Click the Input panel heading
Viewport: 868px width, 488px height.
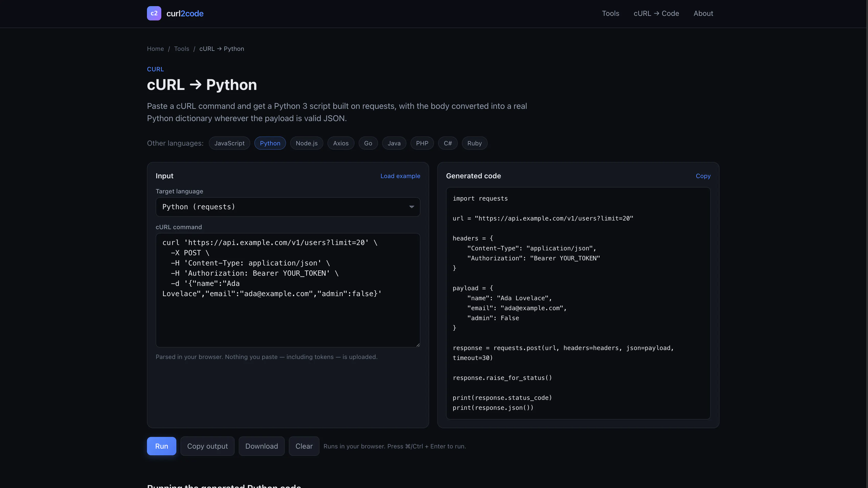[164, 176]
